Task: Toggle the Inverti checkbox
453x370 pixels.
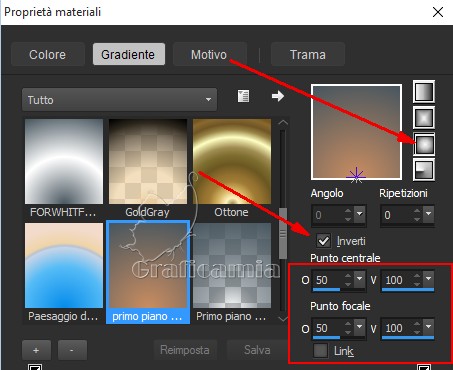Action: coord(323,241)
